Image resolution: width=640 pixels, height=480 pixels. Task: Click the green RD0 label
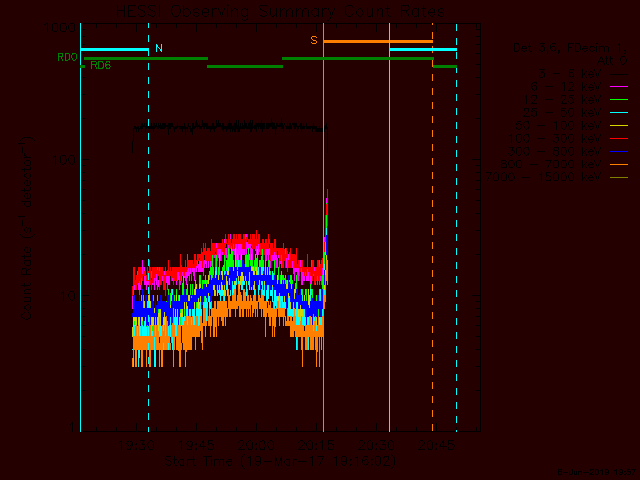point(67,57)
